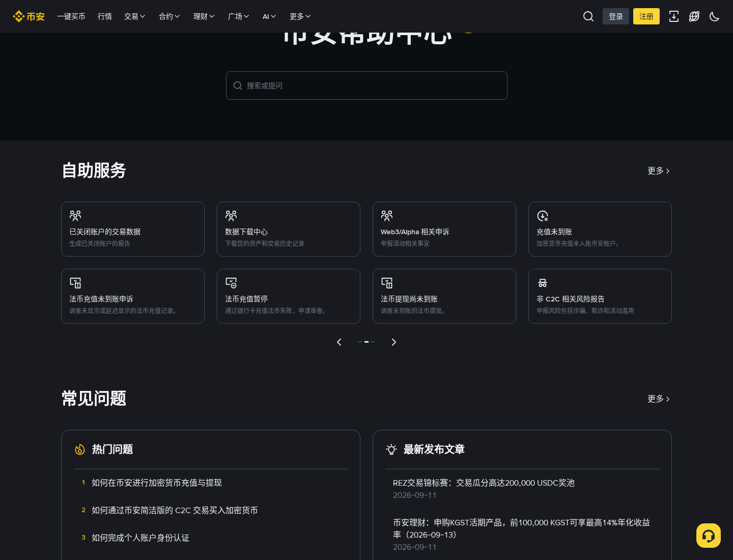Expand the 更多 dropdown in navbar

tap(300, 16)
